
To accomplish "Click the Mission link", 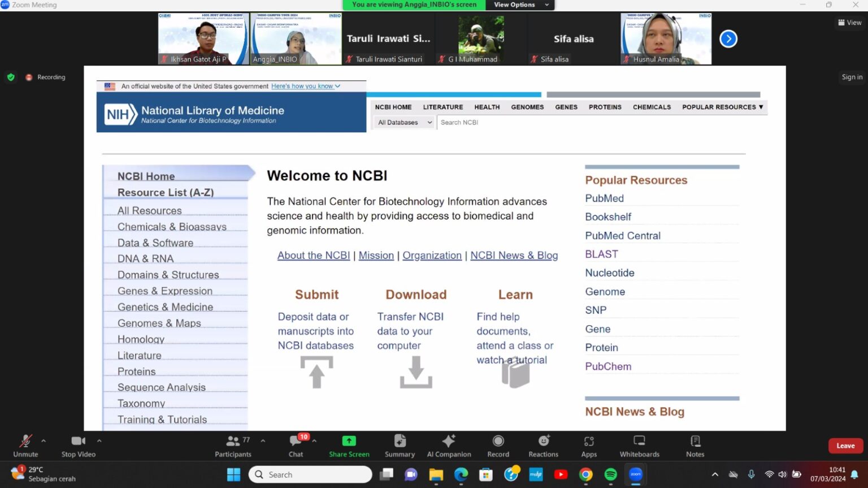I will pyautogui.click(x=376, y=256).
